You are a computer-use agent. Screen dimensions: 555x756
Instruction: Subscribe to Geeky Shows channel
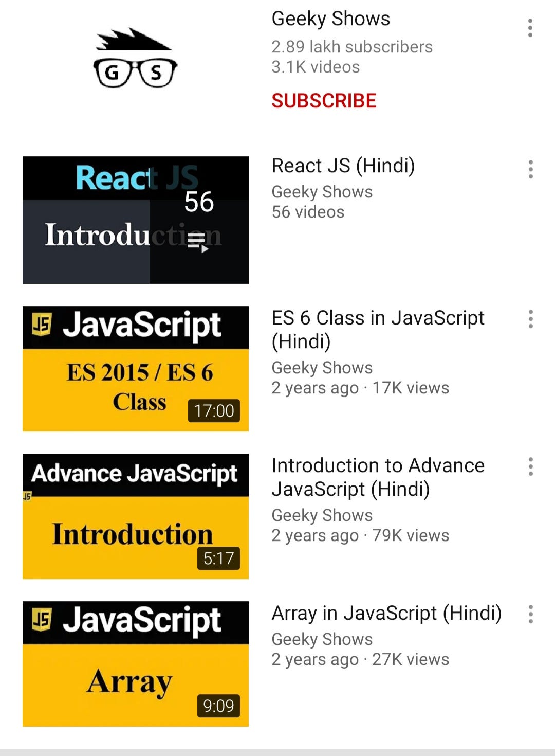pos(324,101)
